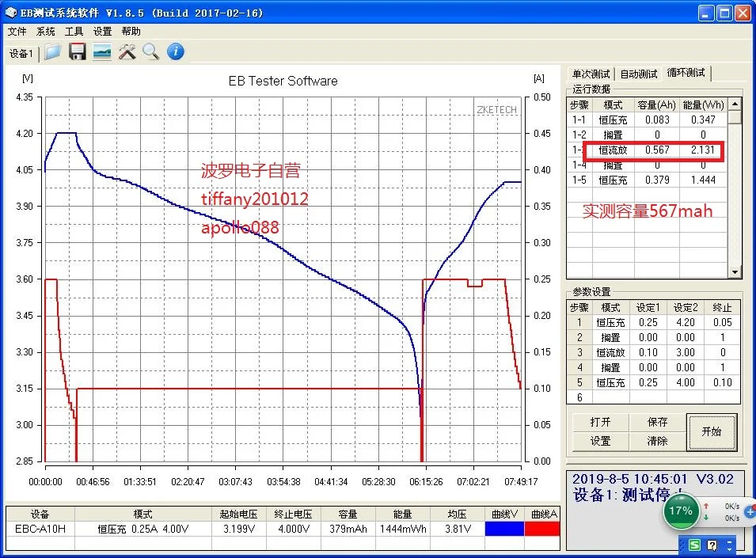Switch to the 自动测试 tab
The height and width of the screenshot is (558, 756).
638,74
